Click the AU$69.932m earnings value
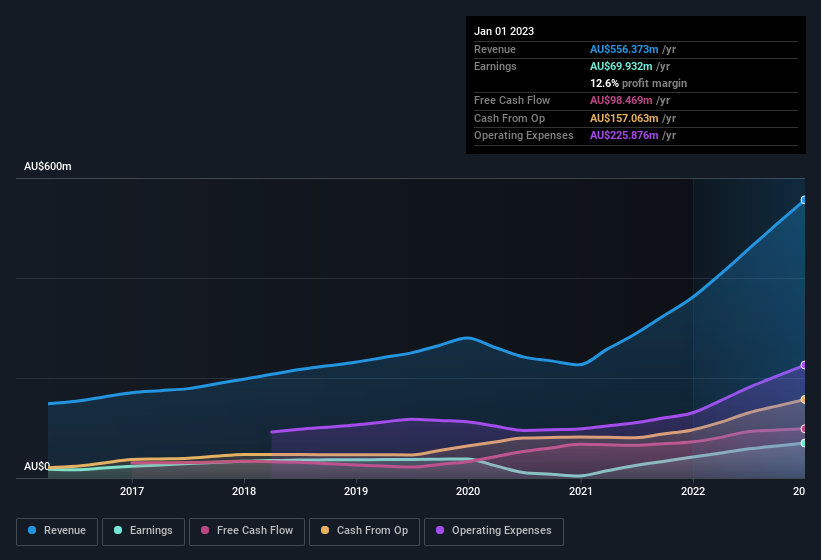This screenshot has width=821, height=560. (x=621, y=66)
